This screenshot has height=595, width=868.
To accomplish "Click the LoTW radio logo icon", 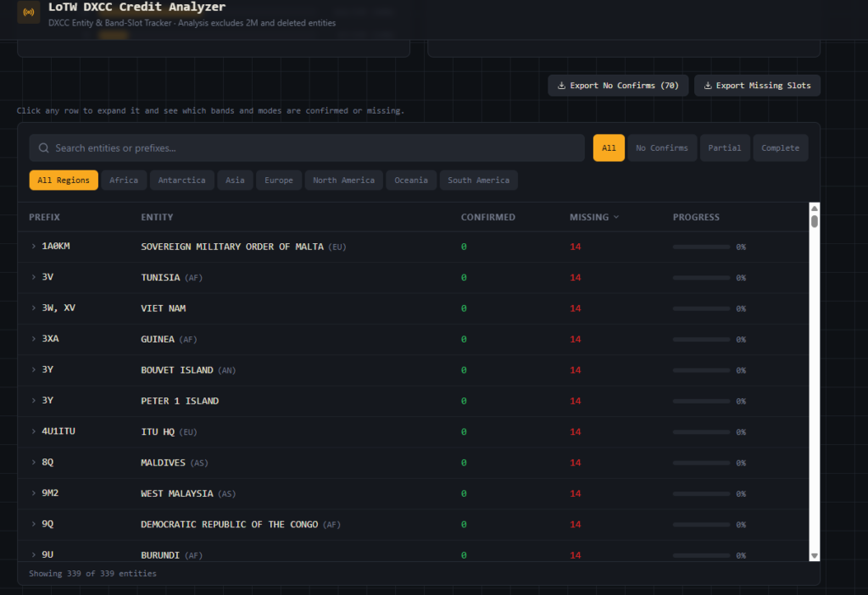I will (29, 13).
